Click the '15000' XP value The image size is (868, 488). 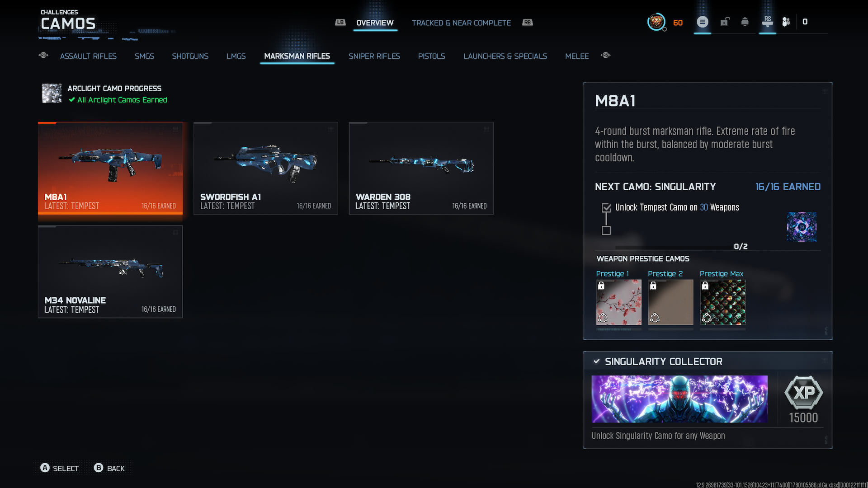[x=803, y=418]
